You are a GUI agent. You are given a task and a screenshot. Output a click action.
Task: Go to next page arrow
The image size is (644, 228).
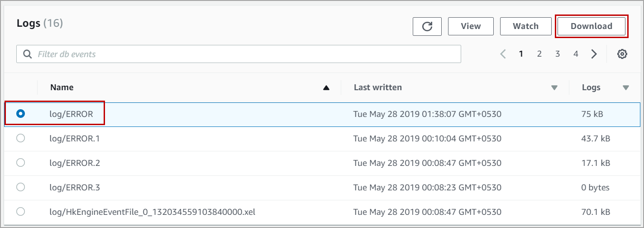[x=594, y=54]
